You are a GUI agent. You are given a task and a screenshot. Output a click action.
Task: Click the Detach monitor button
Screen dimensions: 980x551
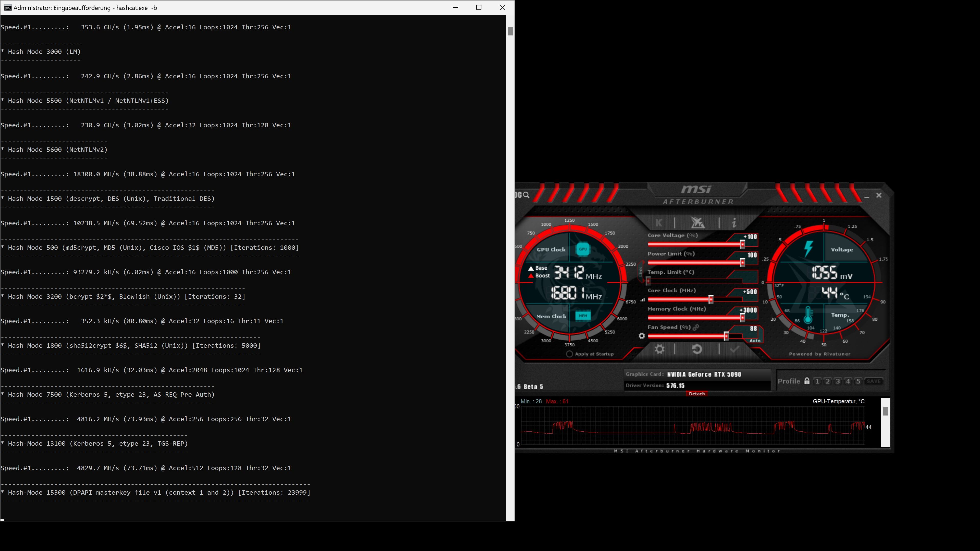696,394
